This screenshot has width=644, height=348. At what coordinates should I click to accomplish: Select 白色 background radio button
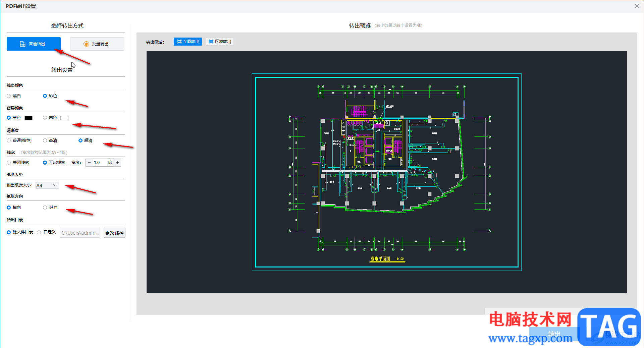[45, 118]
